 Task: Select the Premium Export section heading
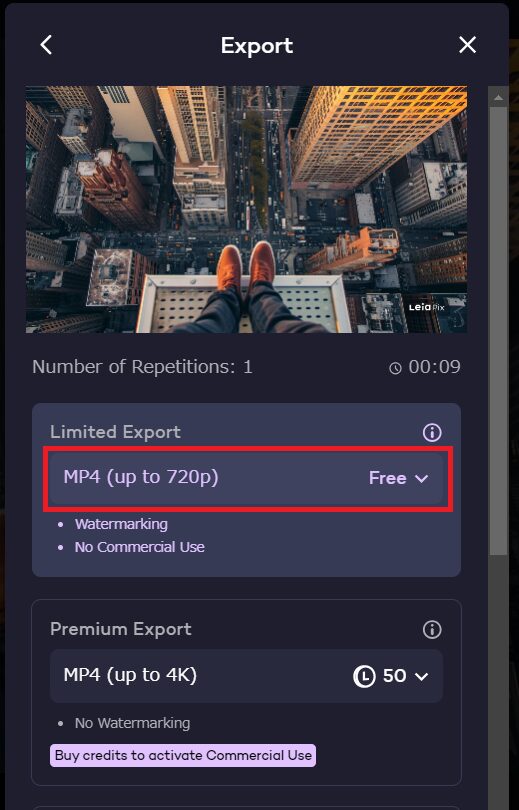pos(120,629)
